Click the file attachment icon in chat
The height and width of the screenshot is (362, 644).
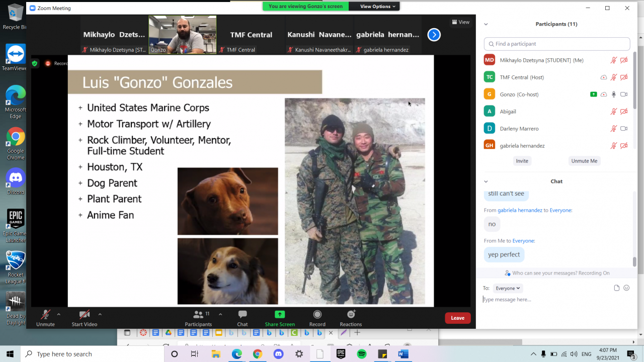coord(616,288)
